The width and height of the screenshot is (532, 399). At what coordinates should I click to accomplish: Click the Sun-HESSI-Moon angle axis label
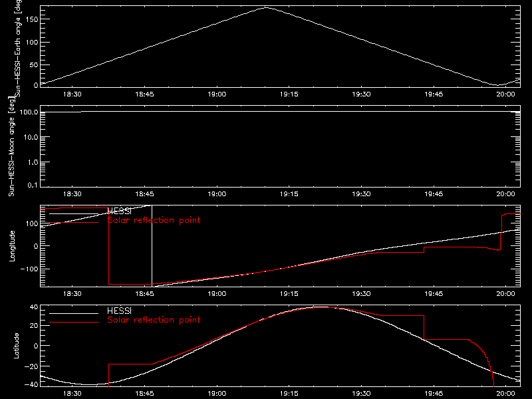(11, 146)
